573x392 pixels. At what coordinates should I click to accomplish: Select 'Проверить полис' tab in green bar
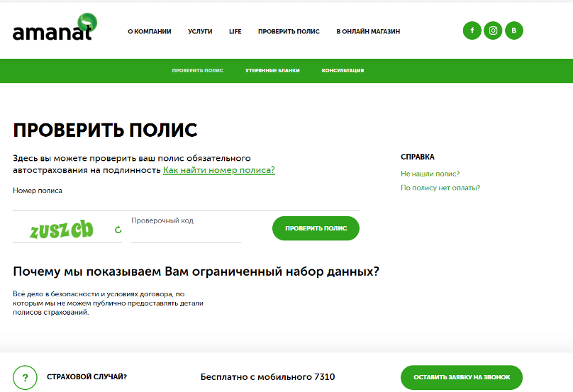click(197, 71)
